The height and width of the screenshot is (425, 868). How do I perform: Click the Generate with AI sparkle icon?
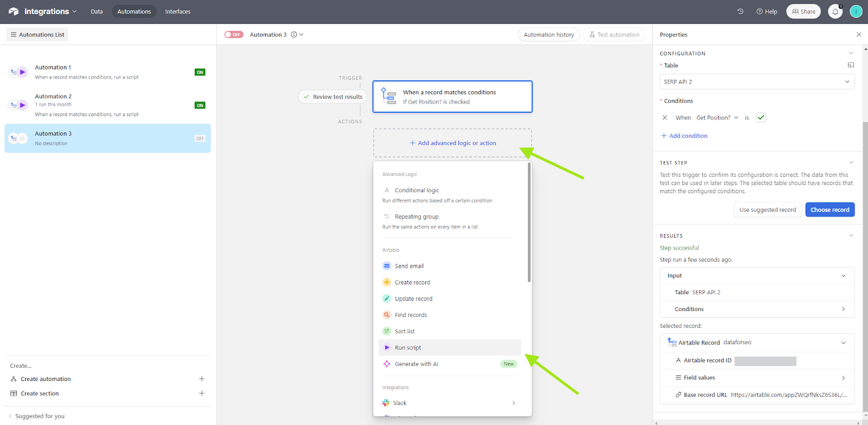click(387, 364)
